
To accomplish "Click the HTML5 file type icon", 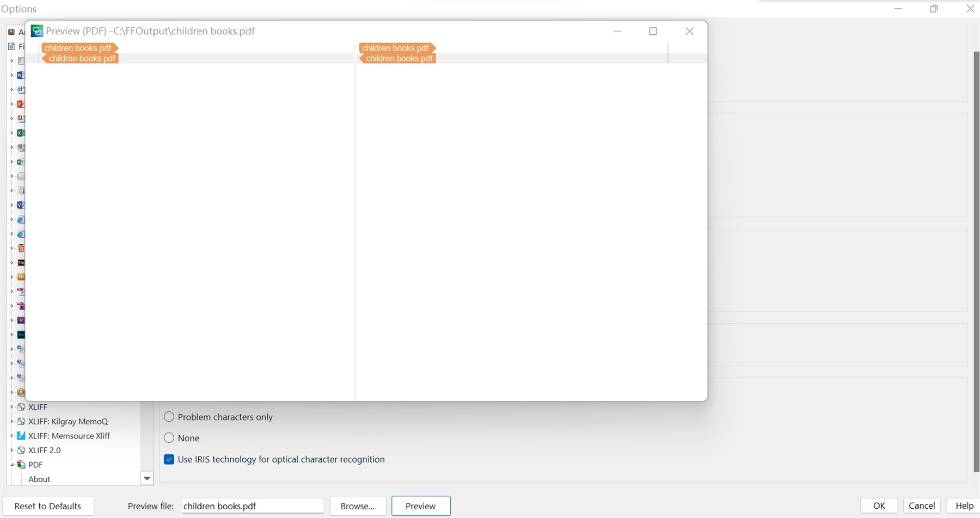I will click(21, 248).
